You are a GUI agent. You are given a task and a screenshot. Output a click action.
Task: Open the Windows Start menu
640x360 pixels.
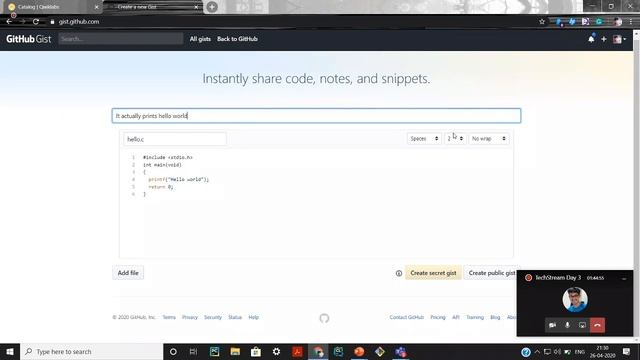click(x=10, y=351)
